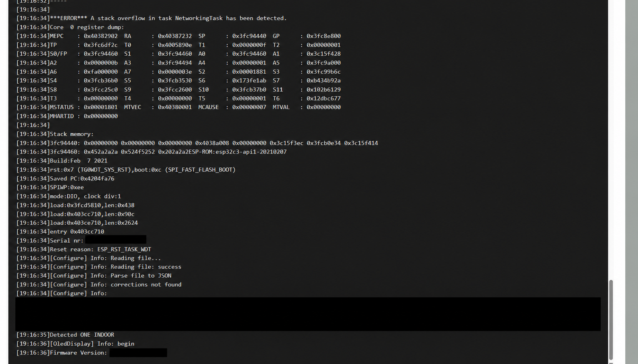
Task: Select the stack overflow ERROR line
Action: pyautogui.click(x=151, y=18)
